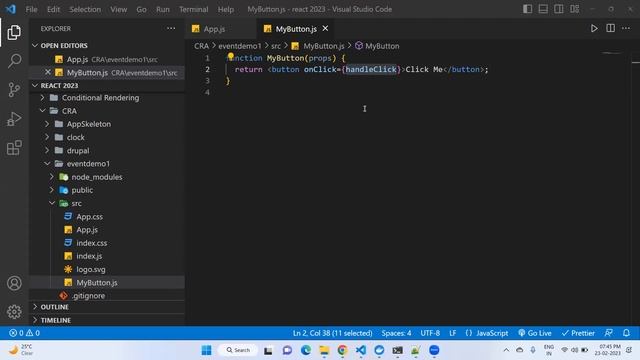This screenshot has width=640, height=360.
Task: Click the taskbar Search box
Action: click(238, 350)
